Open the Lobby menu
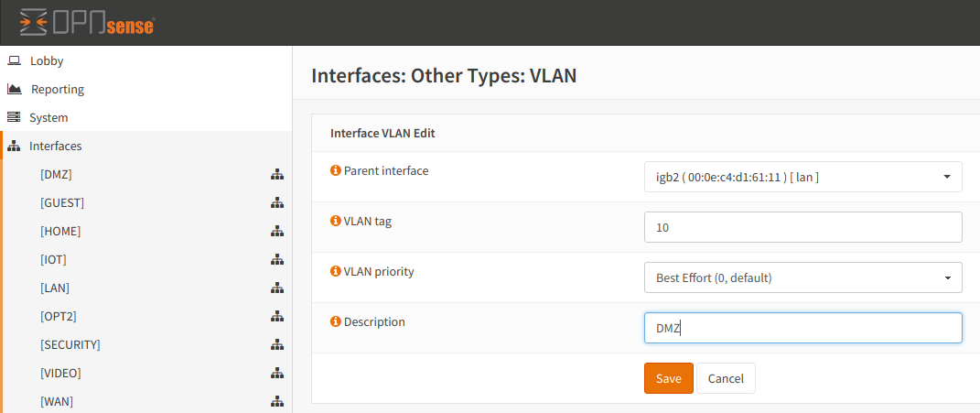The image size is (980, 413). click(x=47, y=60)
